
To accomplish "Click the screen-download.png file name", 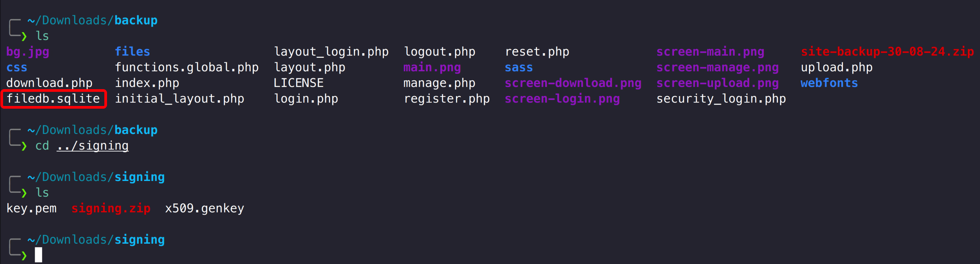I will pos(573,83).
